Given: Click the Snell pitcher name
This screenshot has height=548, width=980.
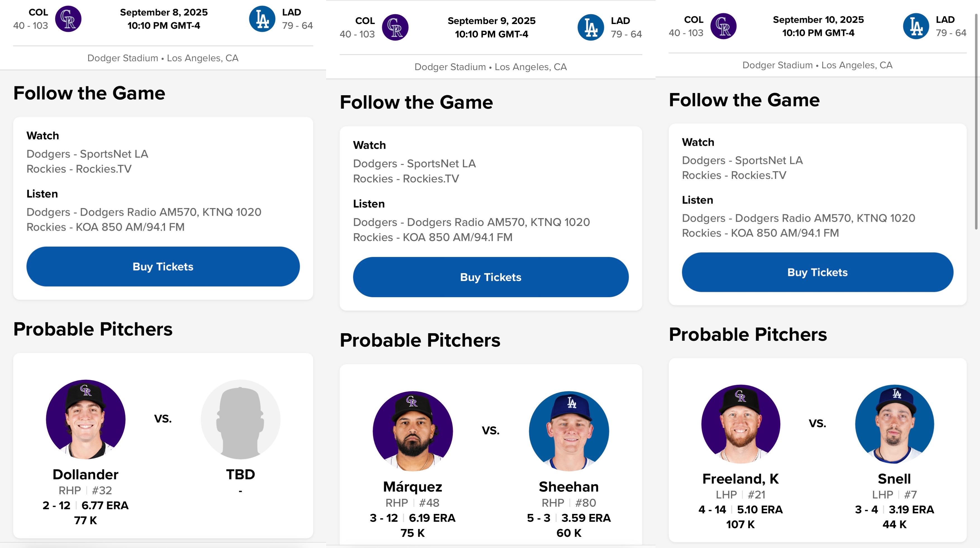Looking at the screenshot, I should coord(894,479).
